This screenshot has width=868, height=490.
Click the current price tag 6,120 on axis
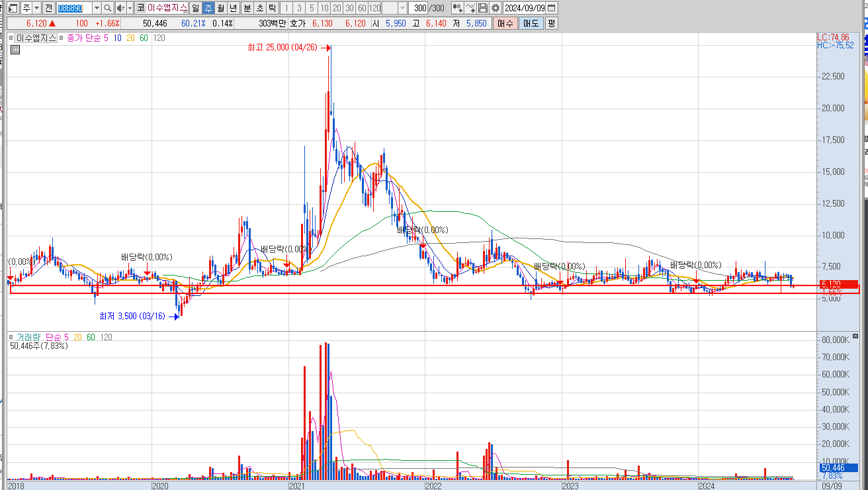click(x=838, y=284)
